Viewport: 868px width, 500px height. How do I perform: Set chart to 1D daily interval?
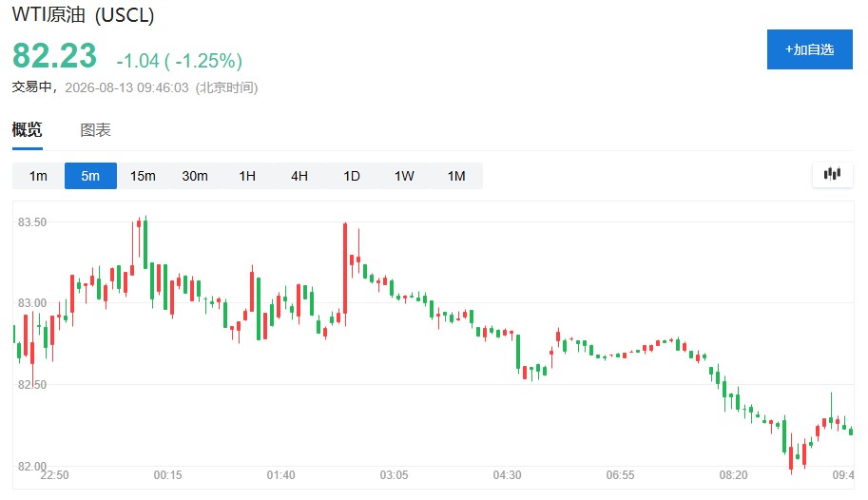352,176
